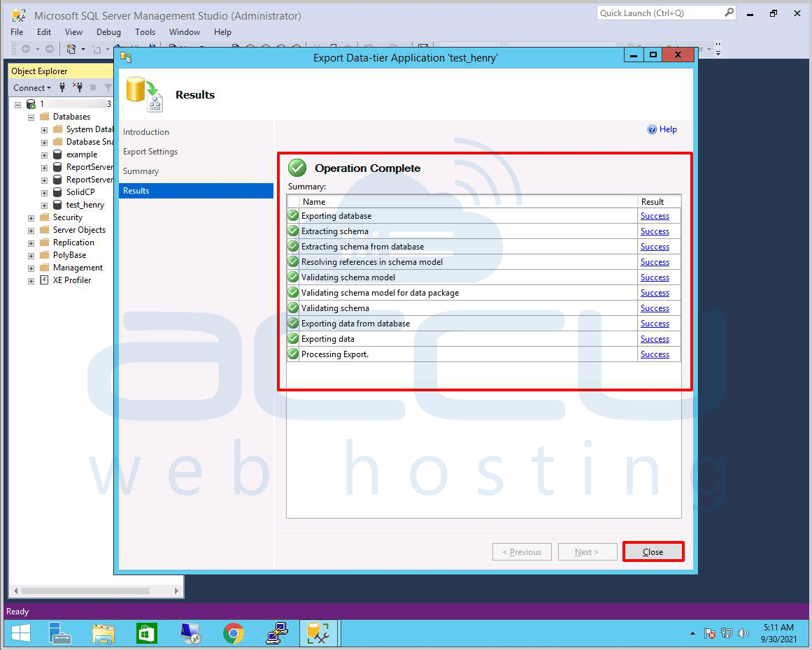The width and height of the screenshot is (812, 650).
Task: Click the SolidCP database cylinder icon
Action: pos(57,192)
